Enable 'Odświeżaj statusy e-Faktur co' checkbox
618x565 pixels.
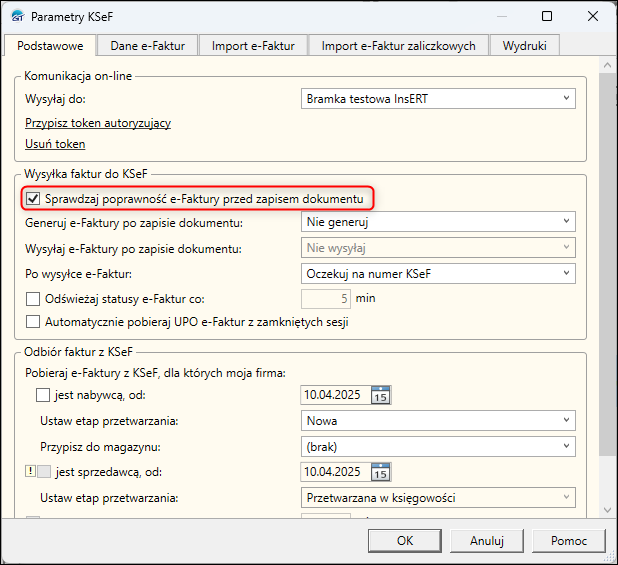click(34, 298)
